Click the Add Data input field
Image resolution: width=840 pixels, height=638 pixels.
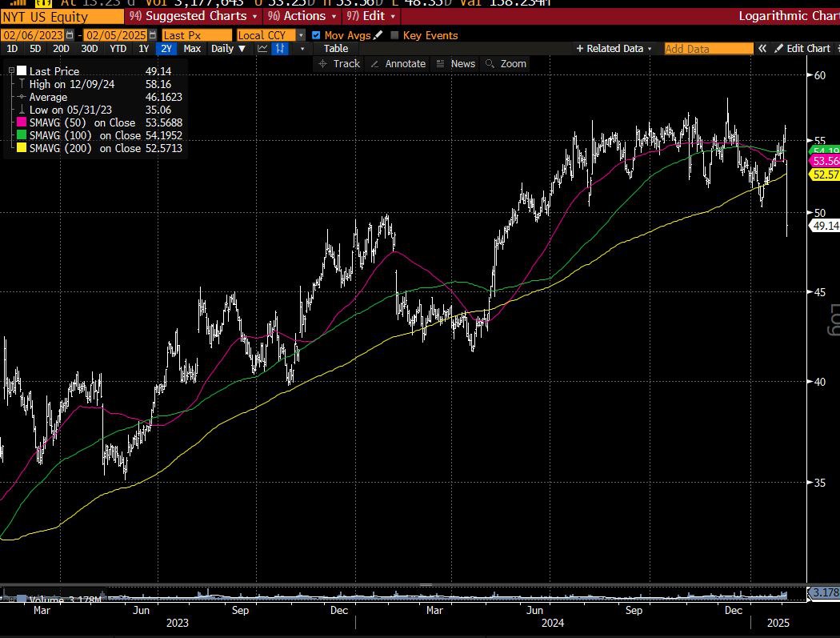[x=709, y=49]
